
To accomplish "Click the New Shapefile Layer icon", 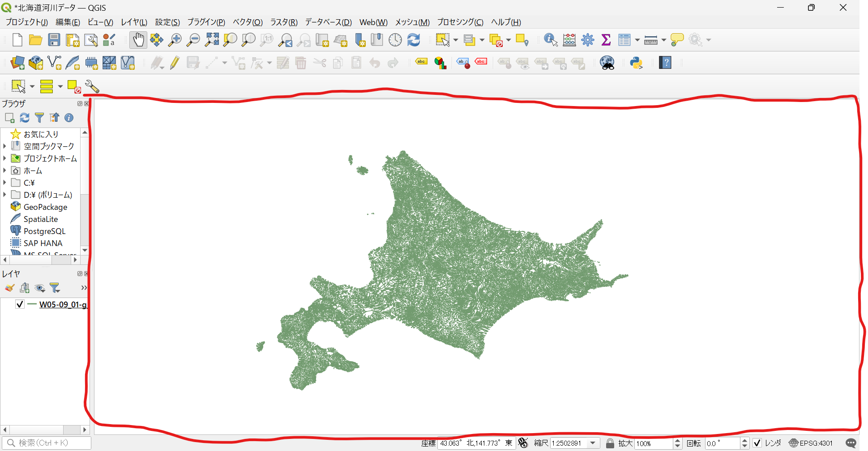I will tap(55, 63).
